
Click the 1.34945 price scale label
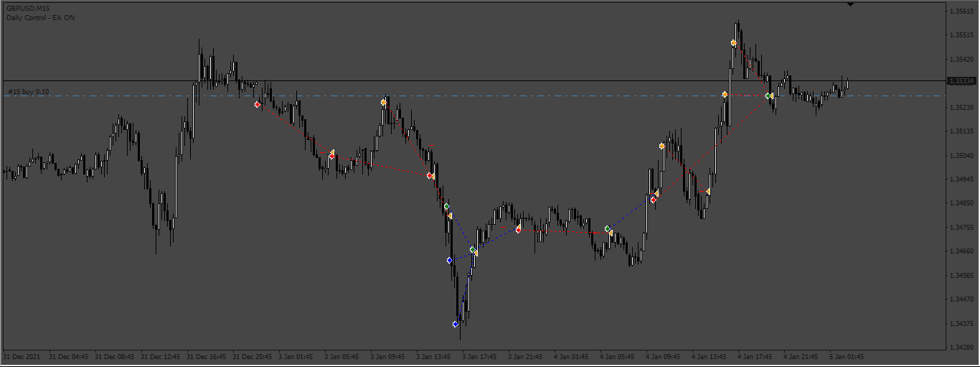(x=962, y=180)
